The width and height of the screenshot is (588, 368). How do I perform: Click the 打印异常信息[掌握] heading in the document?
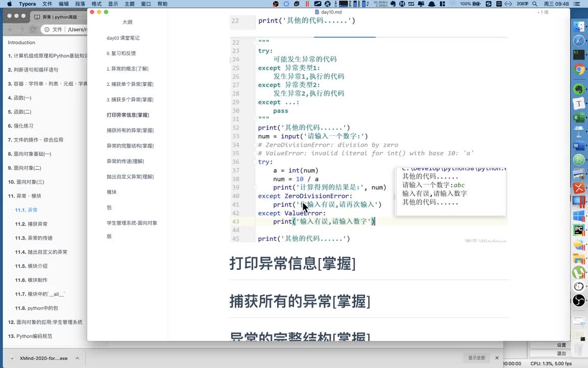[x=292, y=264]
